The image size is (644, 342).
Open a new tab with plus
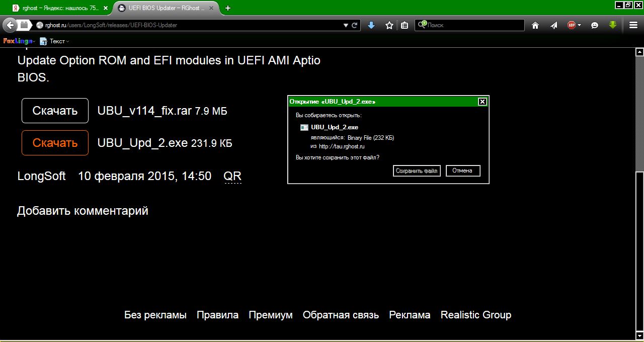click(228, 8)
